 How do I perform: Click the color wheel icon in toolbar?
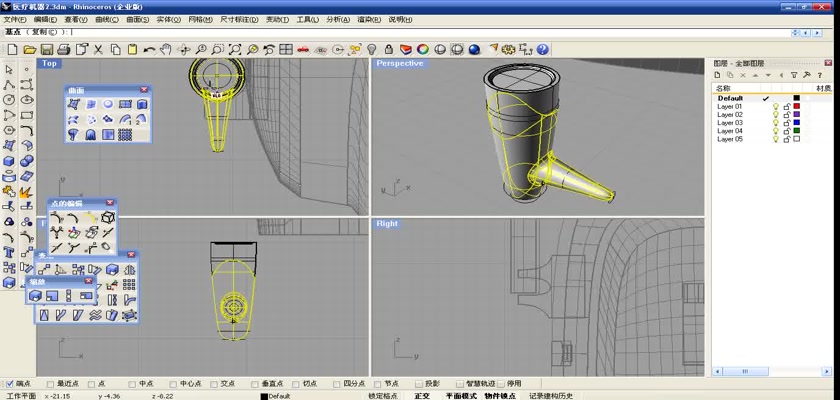[x=423, y=50]
